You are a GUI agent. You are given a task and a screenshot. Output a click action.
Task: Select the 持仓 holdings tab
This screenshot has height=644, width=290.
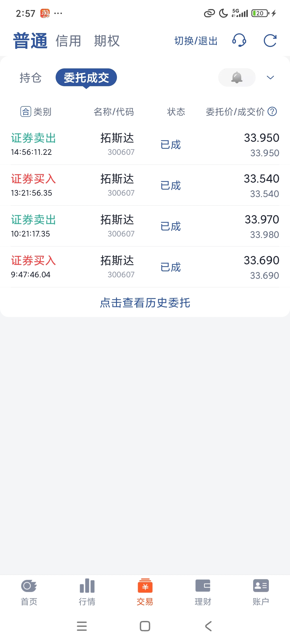coord(30,78)
